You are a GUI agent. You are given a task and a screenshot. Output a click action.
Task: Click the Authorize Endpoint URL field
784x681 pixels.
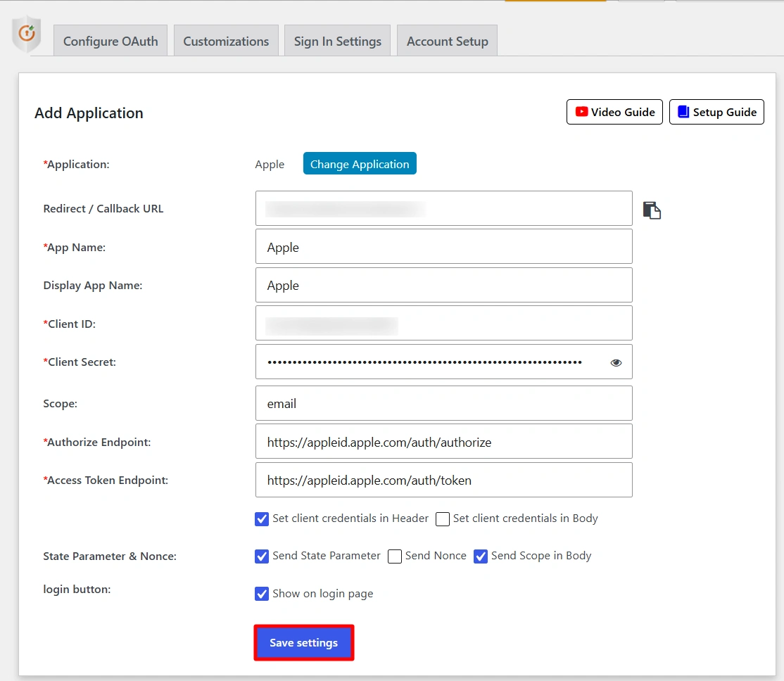443,442
